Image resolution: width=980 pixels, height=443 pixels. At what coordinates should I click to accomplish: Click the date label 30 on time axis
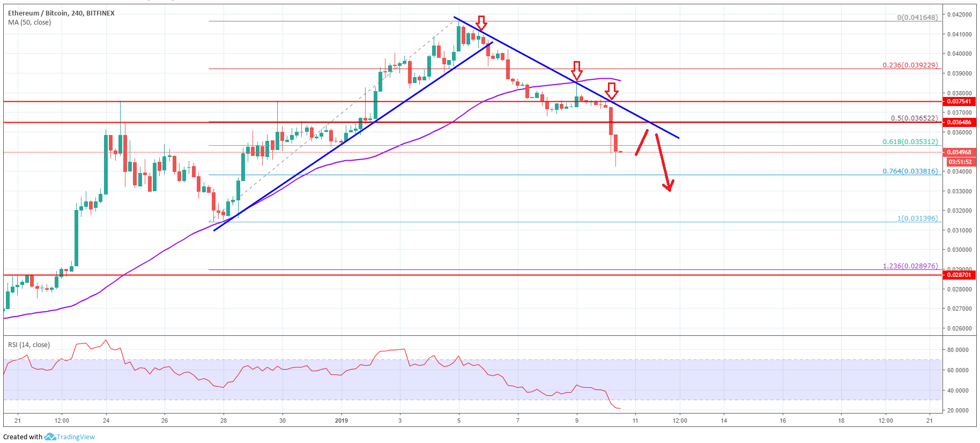pos(283,421)
